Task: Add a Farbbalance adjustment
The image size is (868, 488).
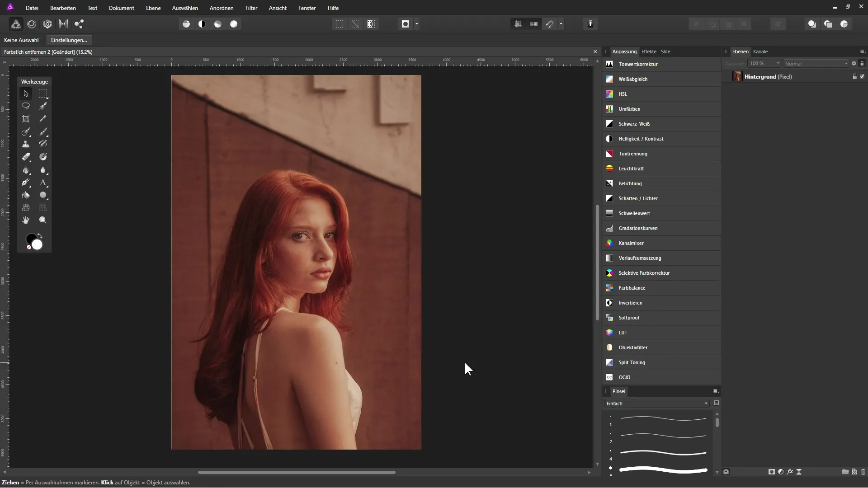Action: (661, 288)
